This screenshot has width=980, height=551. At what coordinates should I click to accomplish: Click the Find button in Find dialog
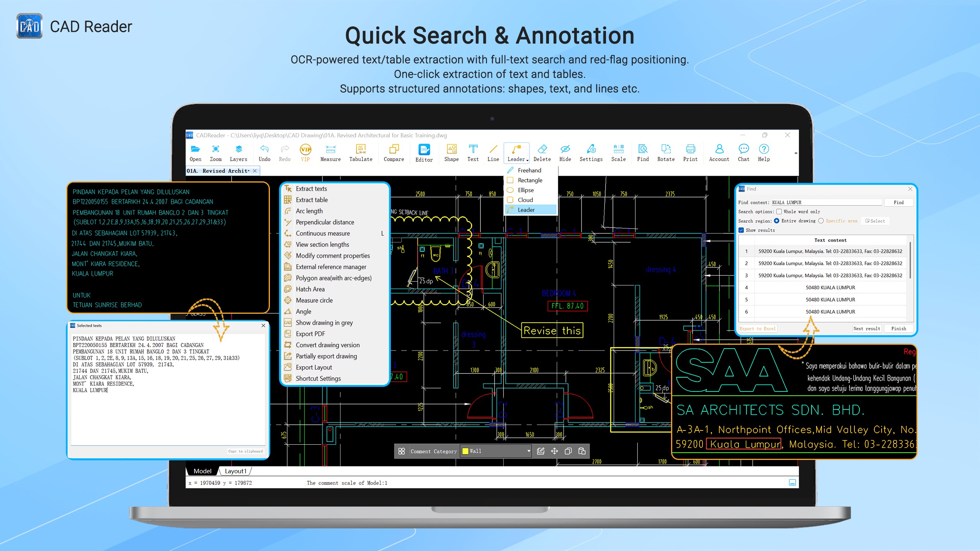[898, 202]
